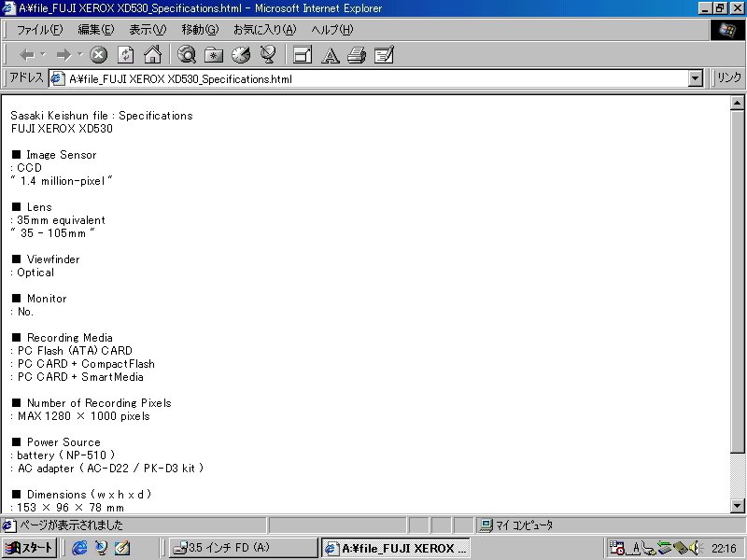Image resolution: width=747 pixels, height=560 pixels.
Task: Switch to Fullscreen view icon
Action: [303, 55]
